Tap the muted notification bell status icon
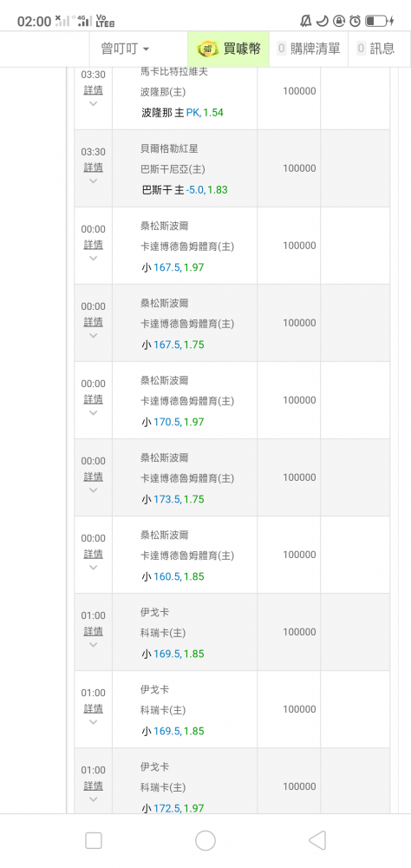The width and height of the screenshot is (411, 868). pos(305,21)
